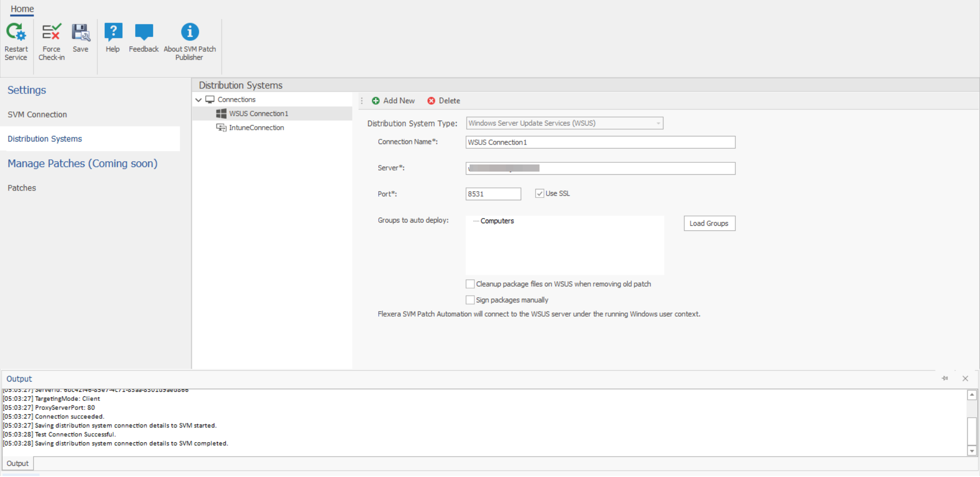Viewport: 980px width, 477px height.
Task: Enable Sign packages manually checkbox
Action: pyautogui.click(x=470, y=300)
